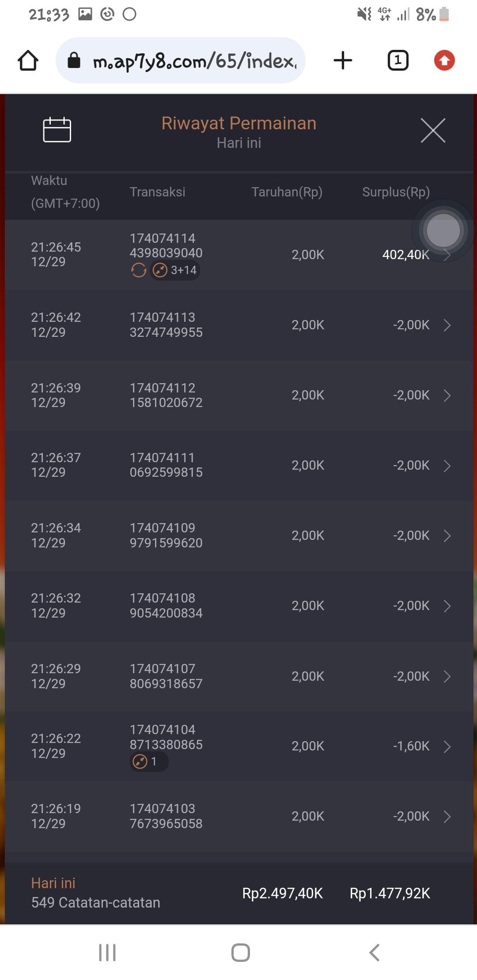Expand details for the 21:26:42 transaction
Screen dimensions: 477x980
tap(447, 325)
